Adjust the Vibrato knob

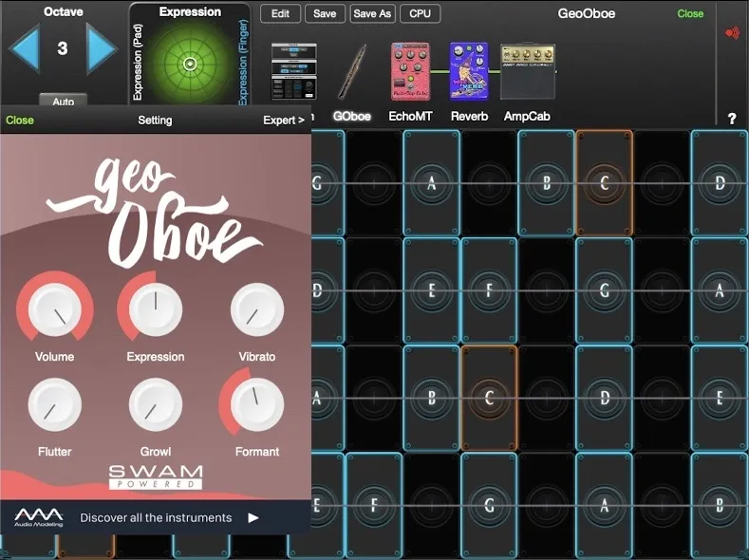pos(257,309)
